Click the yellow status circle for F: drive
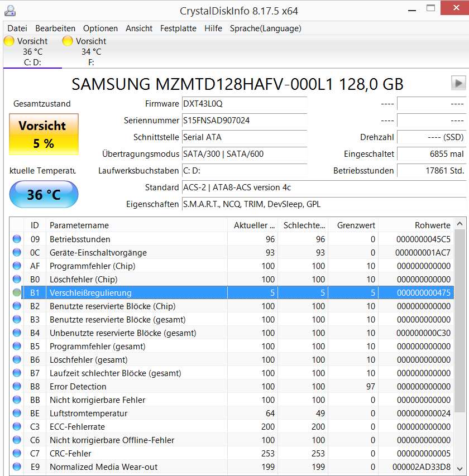 point(68,41)
